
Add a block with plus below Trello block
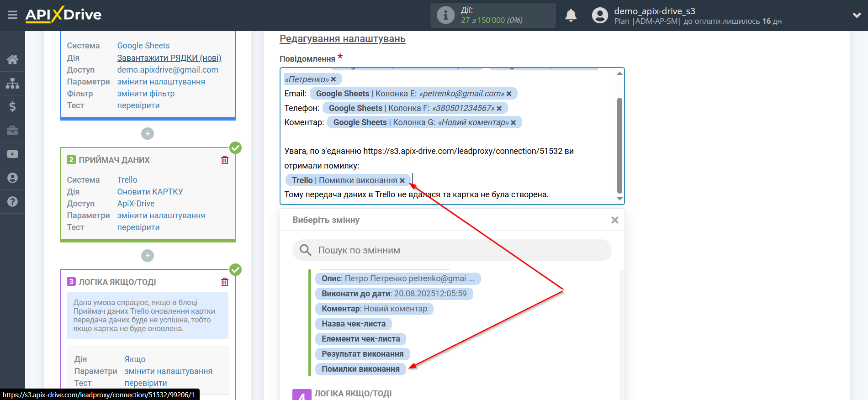pos(148,256)
